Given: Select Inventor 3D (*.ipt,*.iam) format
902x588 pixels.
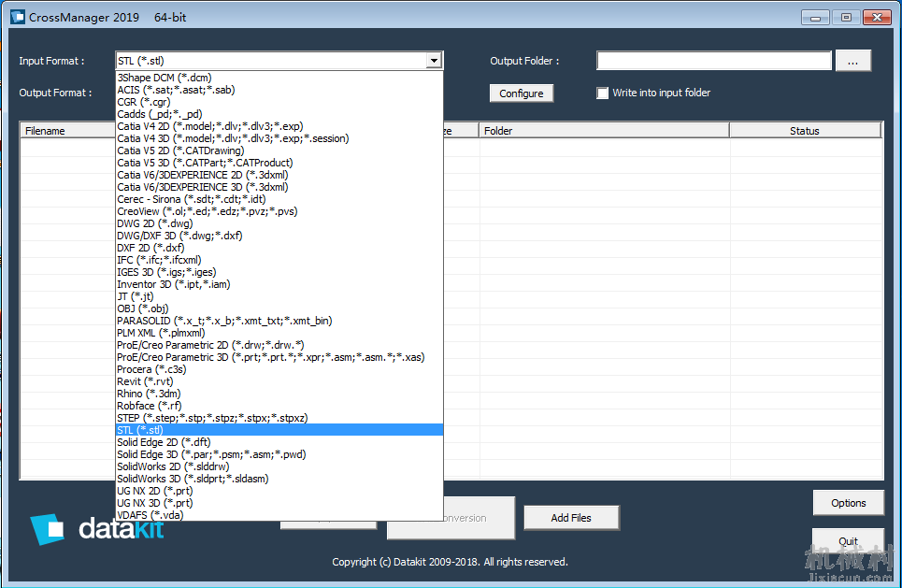Looking at the screenshot, I should click(279, 284).
